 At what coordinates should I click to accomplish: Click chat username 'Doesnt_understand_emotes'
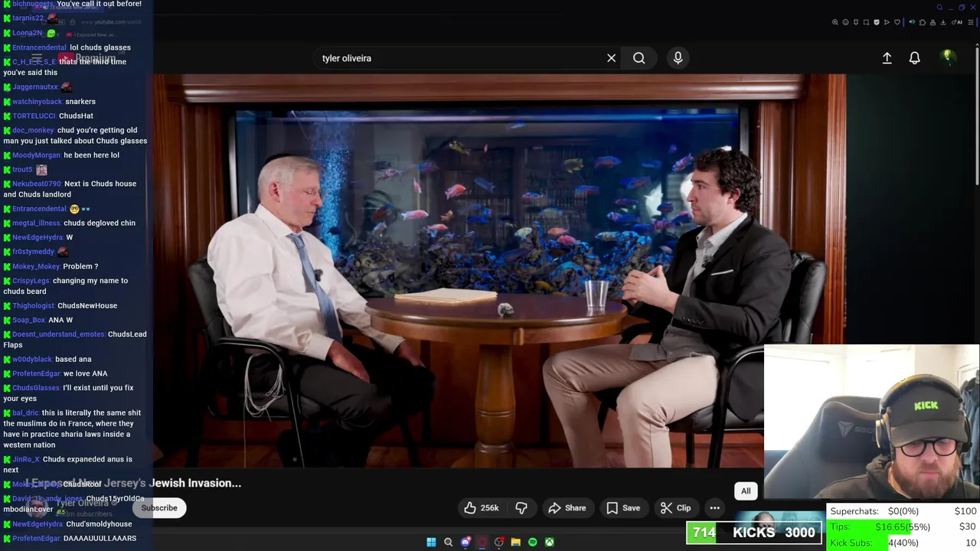point(58,334)
